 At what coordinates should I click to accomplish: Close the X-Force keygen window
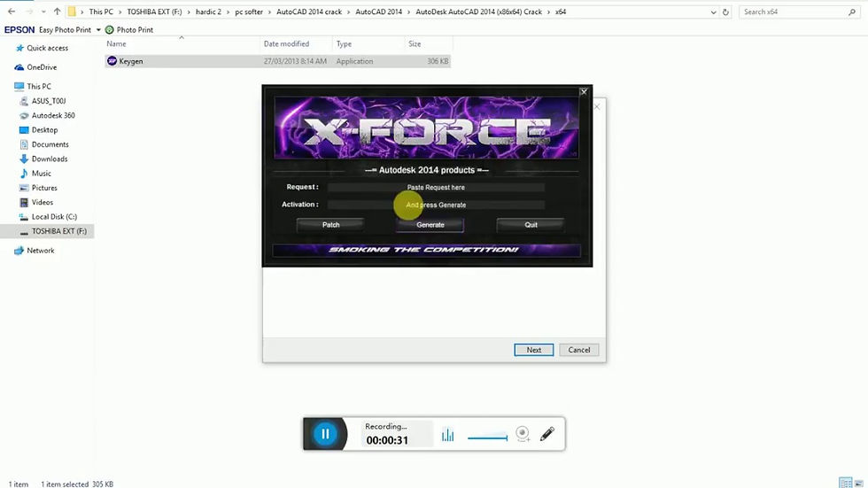584,92
